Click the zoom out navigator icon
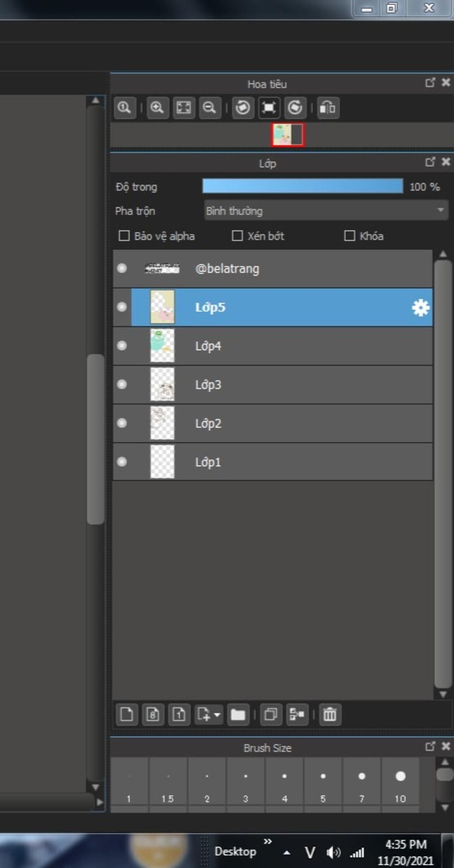454x868 pixels. pyautogui.click(x=209, y=108)
